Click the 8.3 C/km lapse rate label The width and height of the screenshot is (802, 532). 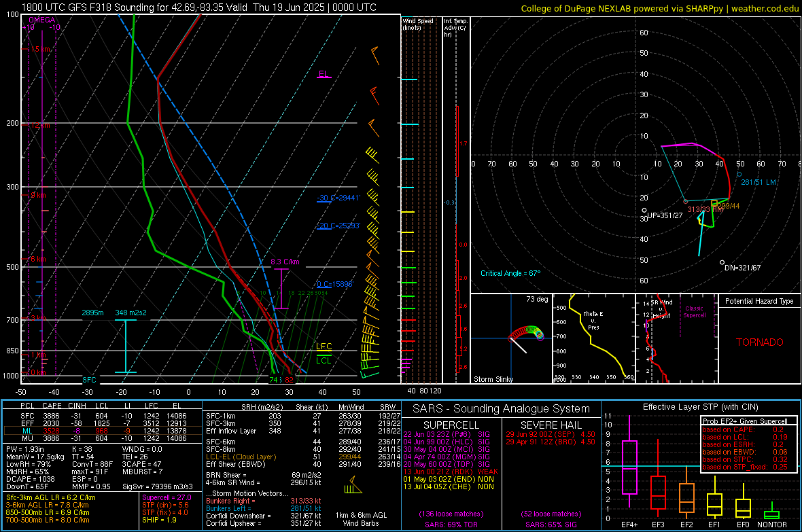285,262
